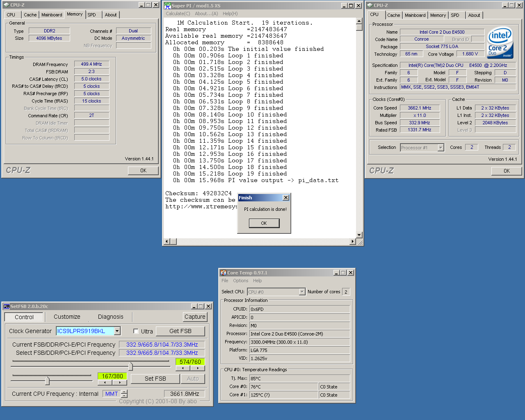Click the Capture button in SetFSB
This screenshot has width=525, height=420.
click(195, 317)
